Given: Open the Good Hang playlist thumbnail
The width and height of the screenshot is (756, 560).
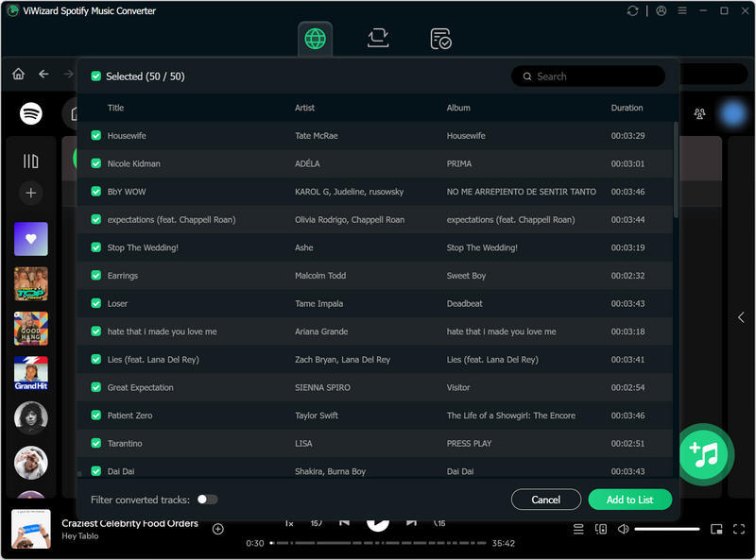Looking at the screenshot, I should click(x=31, y=329).
